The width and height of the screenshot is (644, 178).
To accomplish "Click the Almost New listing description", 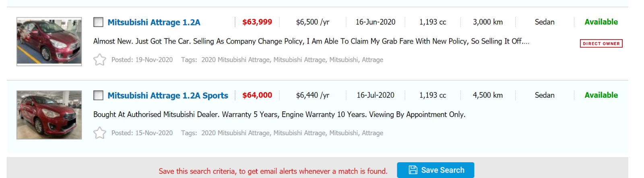I will tap(311, 41).
